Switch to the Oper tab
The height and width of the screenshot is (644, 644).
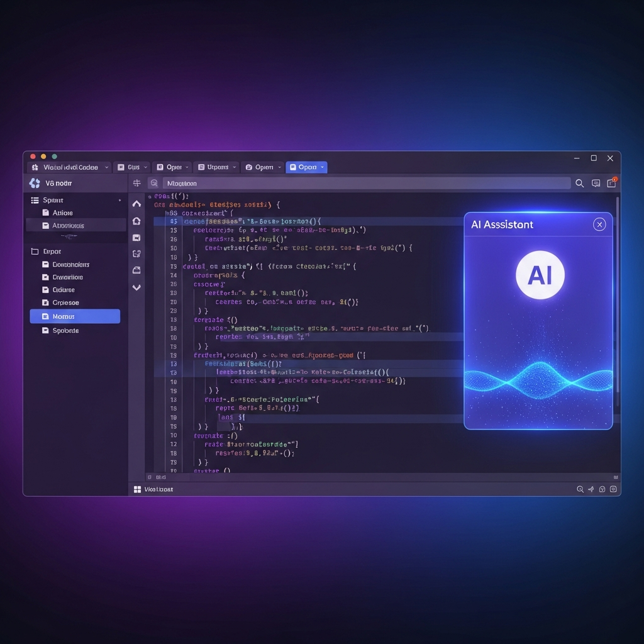click(x=172, y=167)
